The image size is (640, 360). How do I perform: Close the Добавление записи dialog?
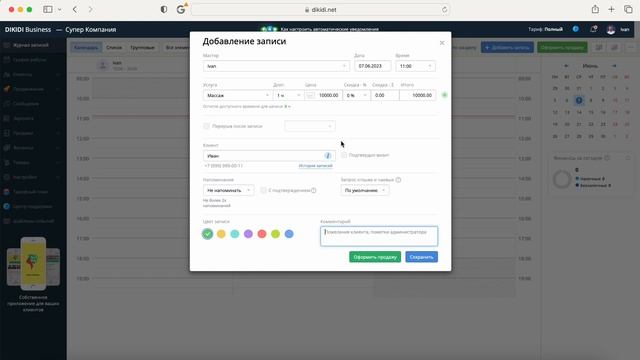[442, 43]
